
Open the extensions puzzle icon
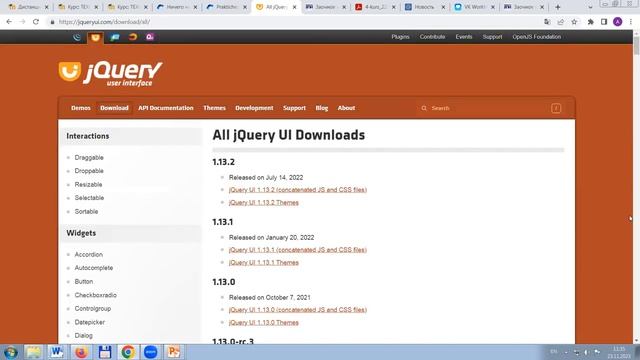591,22
